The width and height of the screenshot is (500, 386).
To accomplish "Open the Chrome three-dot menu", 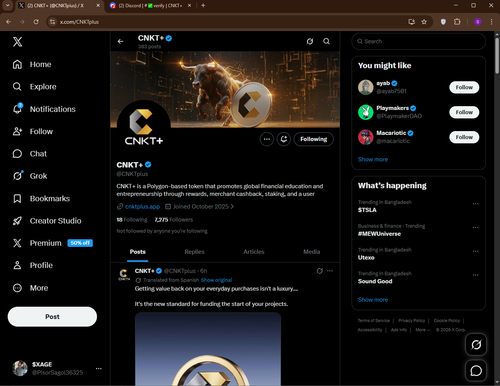I will [491, 22].
